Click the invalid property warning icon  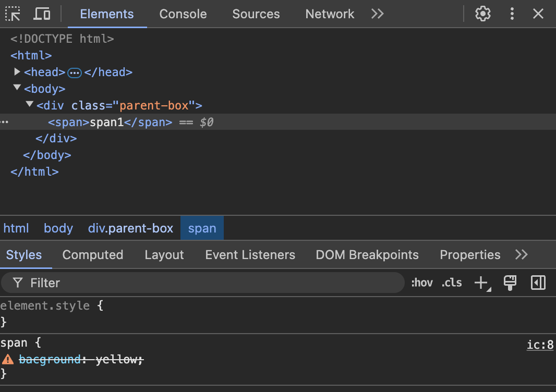tap(8, 360)
